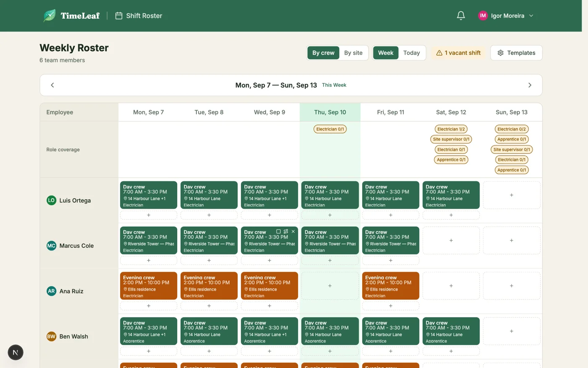Image resolution: width=588 pixels, height=368 pixels.
Task: Click the This Week link
Action: (x=334, y=85)
